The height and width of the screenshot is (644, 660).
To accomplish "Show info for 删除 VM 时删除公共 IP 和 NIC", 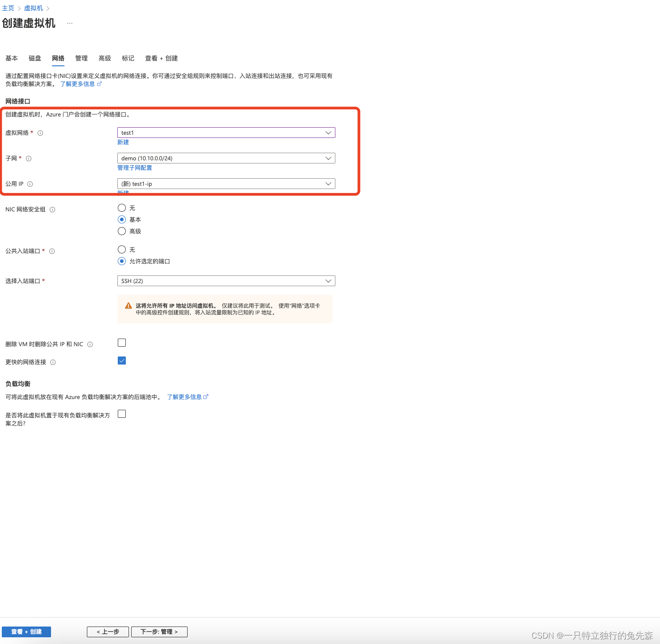I will pyautogui.click(x=90, y=344).
